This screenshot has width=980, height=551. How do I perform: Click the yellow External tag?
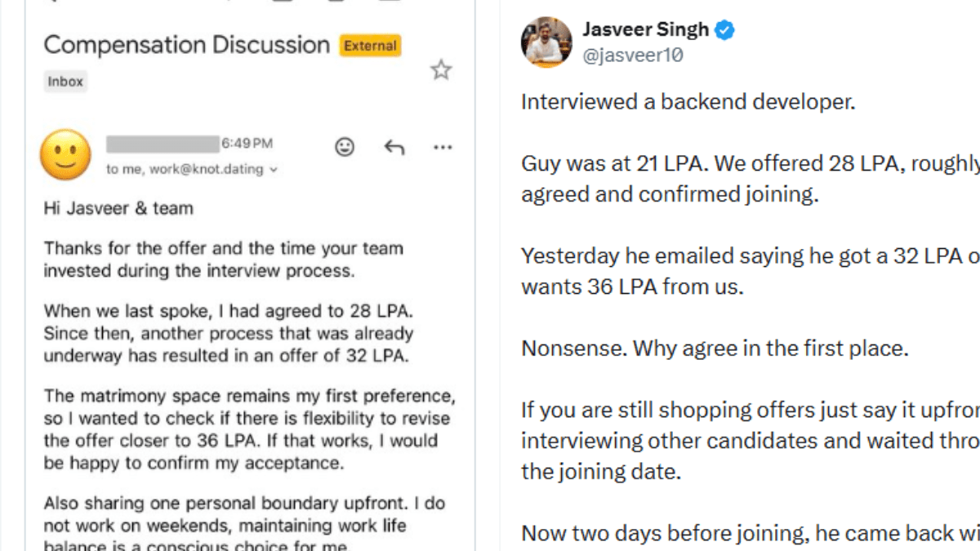pos(370,45)
